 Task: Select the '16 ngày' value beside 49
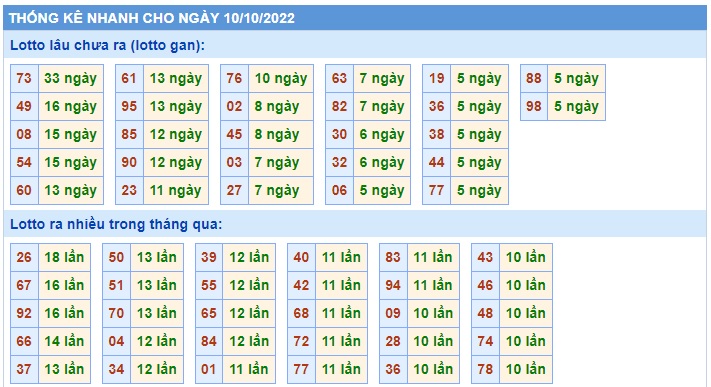pos(71,107)
